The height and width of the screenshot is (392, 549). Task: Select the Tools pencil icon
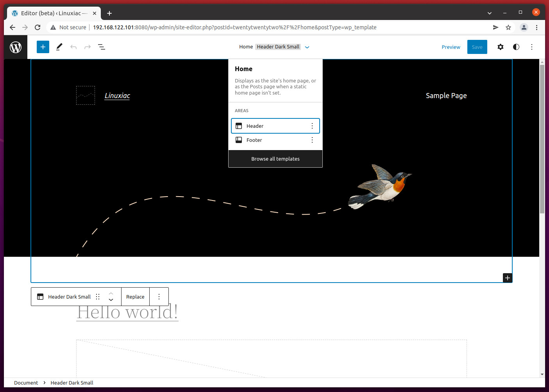coord(59,47)
